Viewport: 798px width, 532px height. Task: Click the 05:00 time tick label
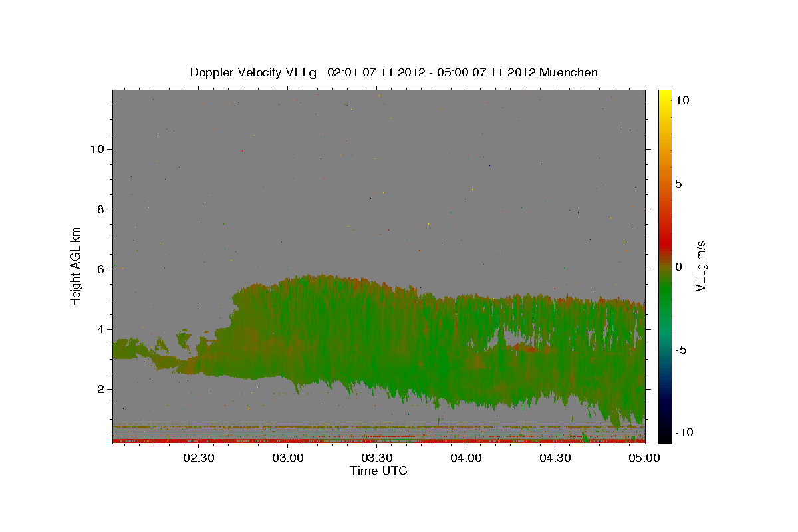(644, 458)
